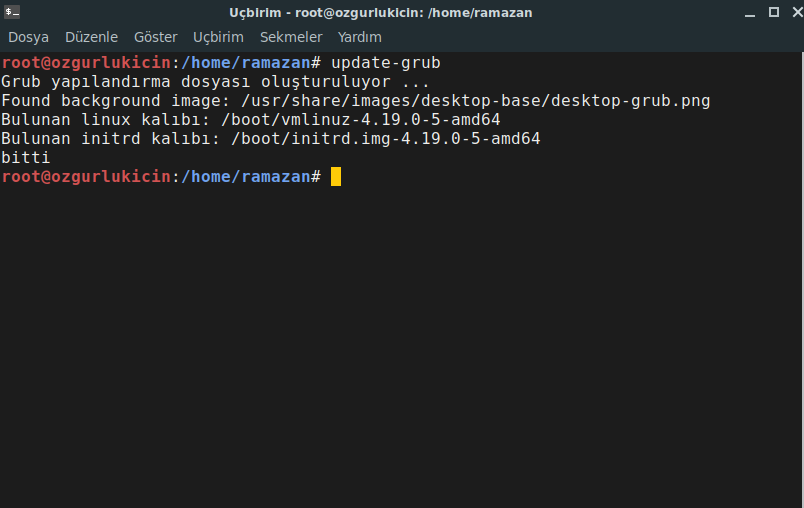Click the window title text Uçbirim
The height and width of the screenshot is (508, 804).
click(255, 13)
